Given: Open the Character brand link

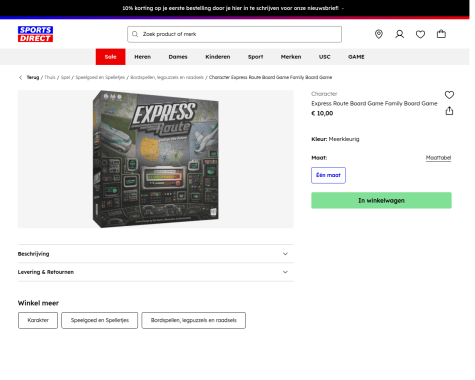Looking at the screenshot, I should (324, 94).
